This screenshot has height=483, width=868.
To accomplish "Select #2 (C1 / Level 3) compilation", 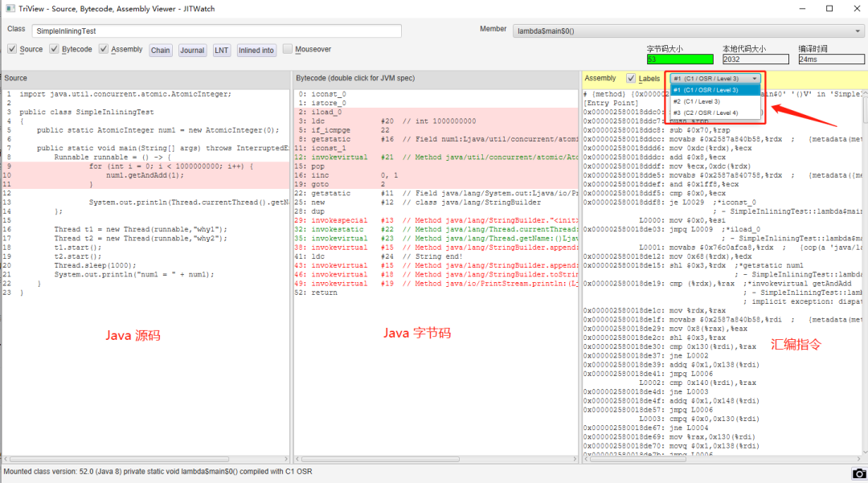I will click(715, 101).
